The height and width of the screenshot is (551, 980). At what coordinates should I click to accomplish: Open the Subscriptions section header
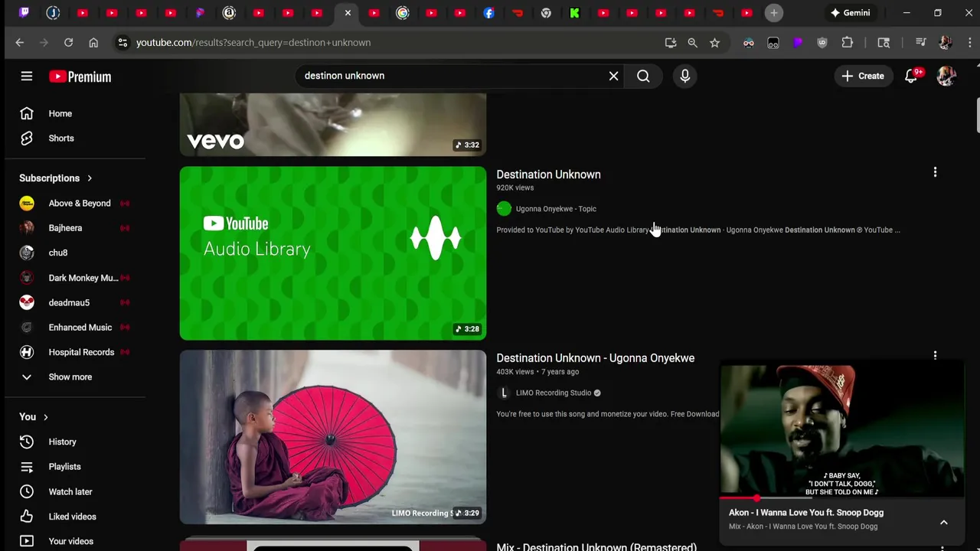click(56, 178)
